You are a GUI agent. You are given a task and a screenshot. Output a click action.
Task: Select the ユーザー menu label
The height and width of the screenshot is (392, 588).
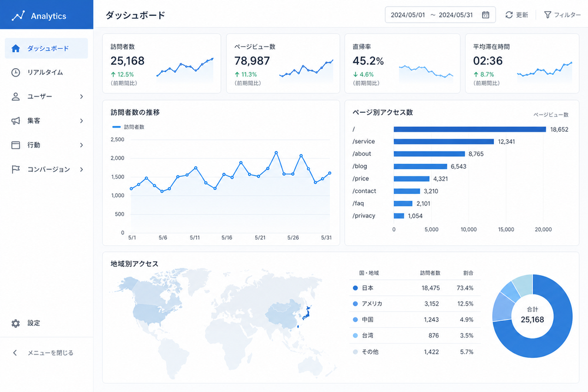40,97
